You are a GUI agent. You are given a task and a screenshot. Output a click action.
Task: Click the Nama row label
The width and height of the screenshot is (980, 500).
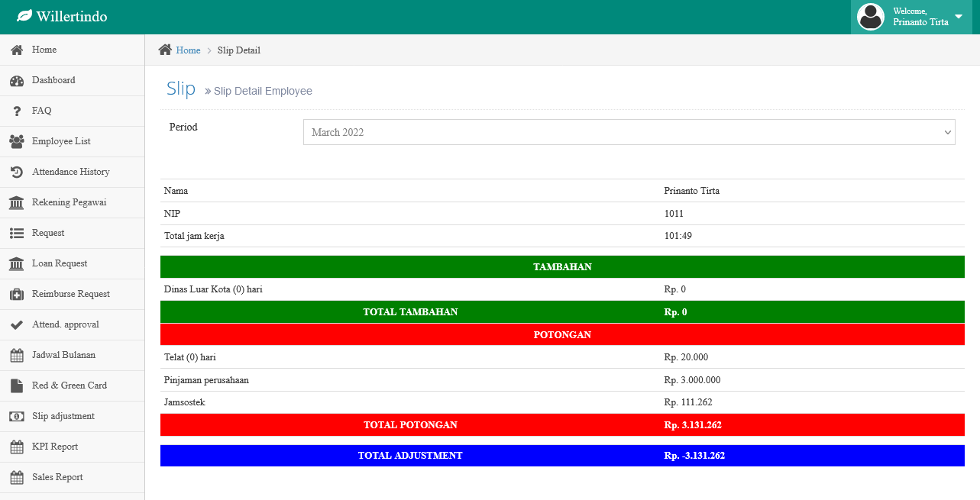176,191
